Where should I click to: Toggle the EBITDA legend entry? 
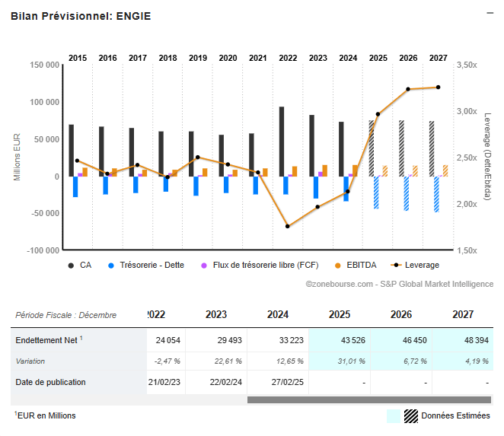coord(356,265)
